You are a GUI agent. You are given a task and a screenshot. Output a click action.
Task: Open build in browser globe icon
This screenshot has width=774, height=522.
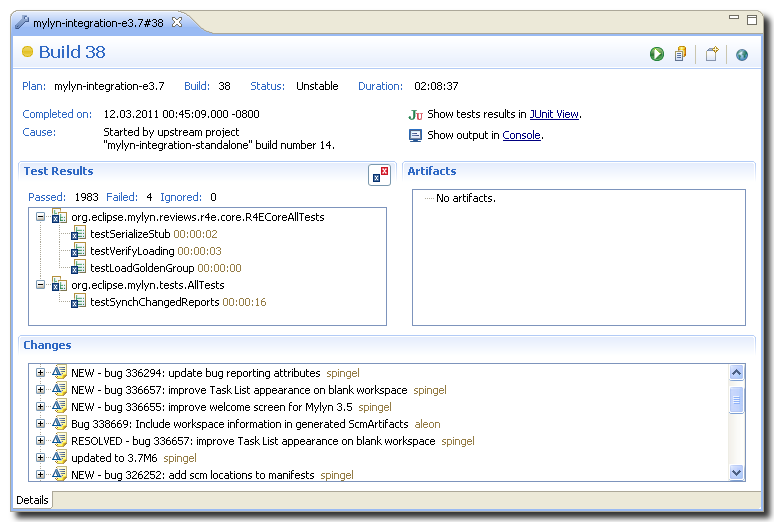click(741, 54)
